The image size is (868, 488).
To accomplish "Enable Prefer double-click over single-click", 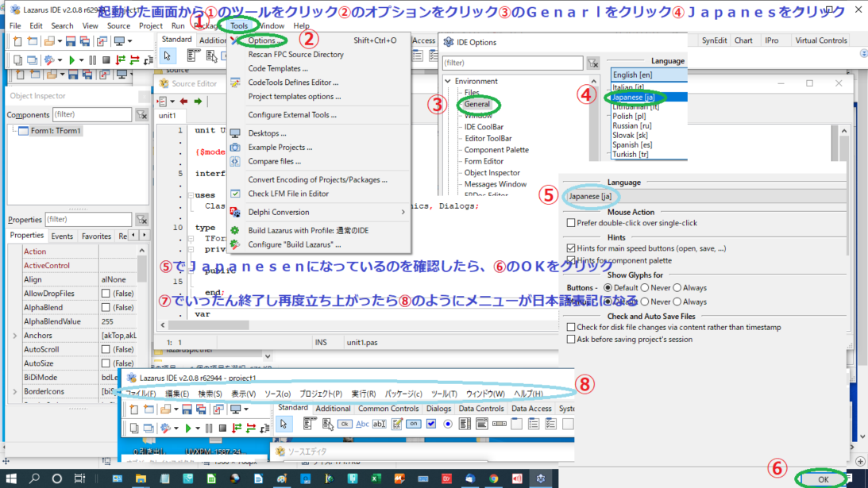I will pos(571,223).
